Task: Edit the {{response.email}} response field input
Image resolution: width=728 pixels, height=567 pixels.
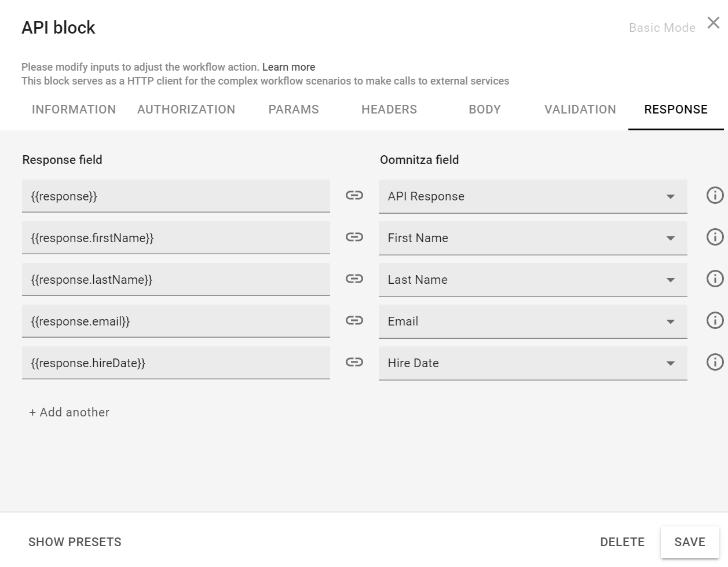Action: click(176, 321)
